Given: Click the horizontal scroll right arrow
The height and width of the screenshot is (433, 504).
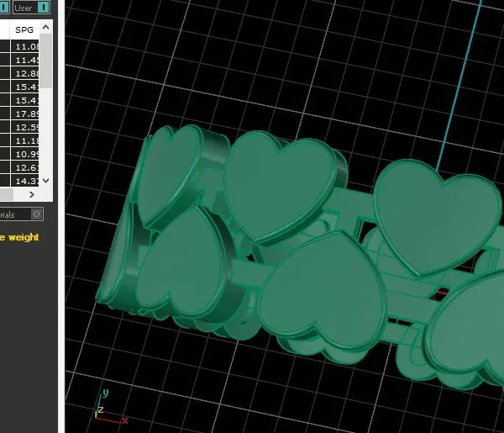Looking at the screenshot, I should [x=32, y=194].
